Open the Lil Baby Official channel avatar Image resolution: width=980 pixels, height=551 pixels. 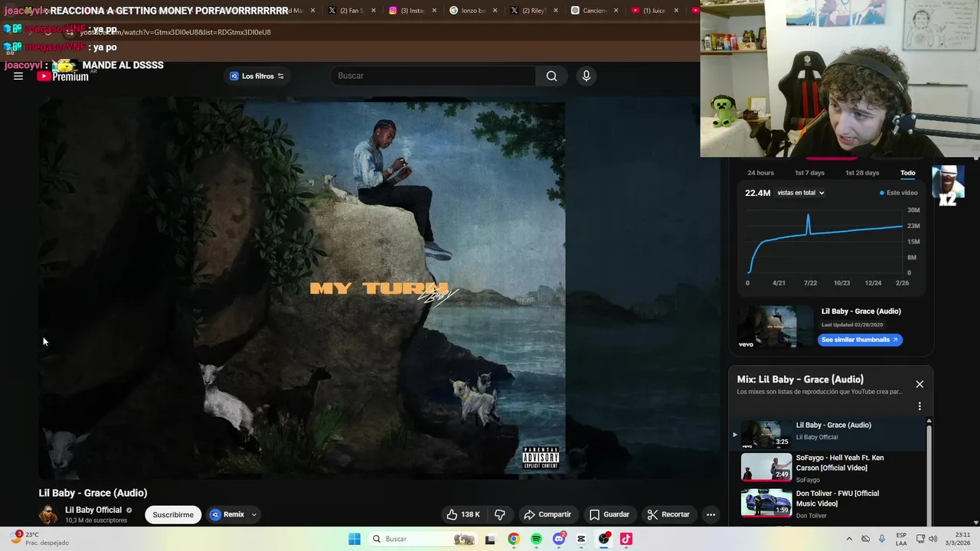pyautogui.click(x=48, y=514)
